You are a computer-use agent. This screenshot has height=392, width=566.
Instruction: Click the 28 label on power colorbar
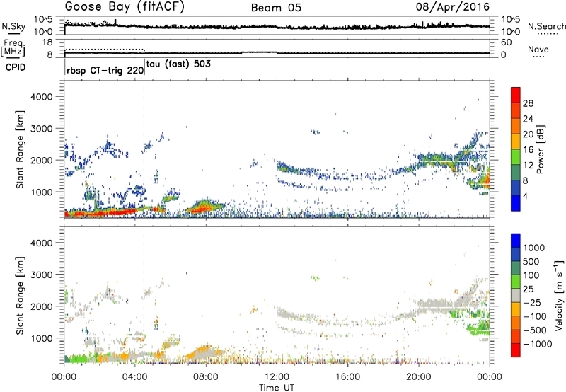coord(528,103)
